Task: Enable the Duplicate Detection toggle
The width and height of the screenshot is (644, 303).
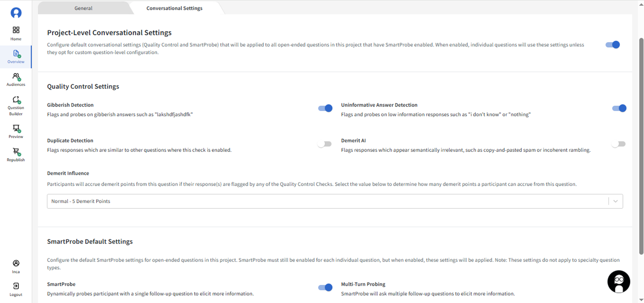Action: [324, 144]
